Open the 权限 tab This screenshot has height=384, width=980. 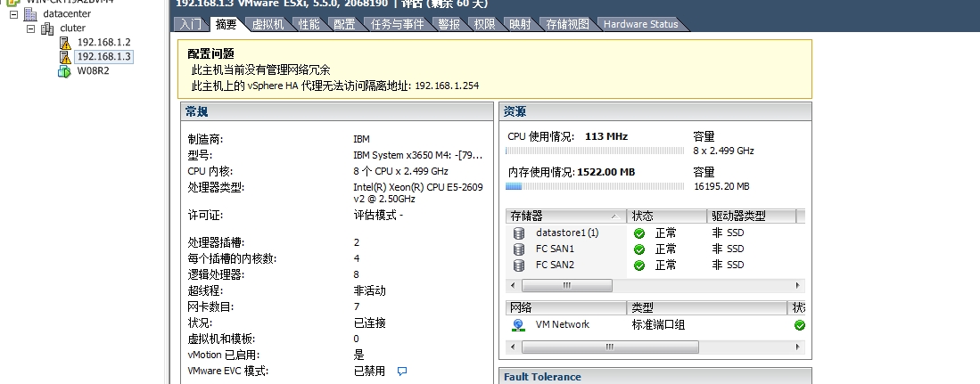click(x=484, y=24)
